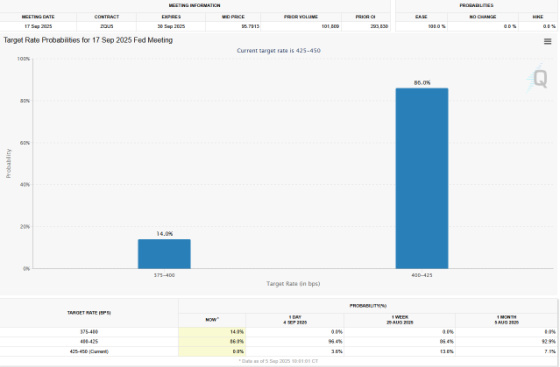This screenshot has height=367, width=560.
Task: Click the 'Data as of 5 Sep 2025' footnote
Action: [x=279, y=361]
